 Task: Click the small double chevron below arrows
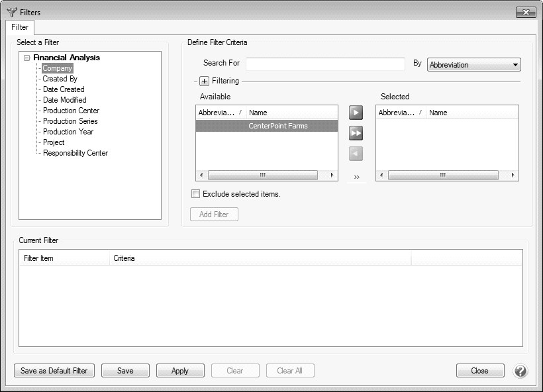click(356, 177)
